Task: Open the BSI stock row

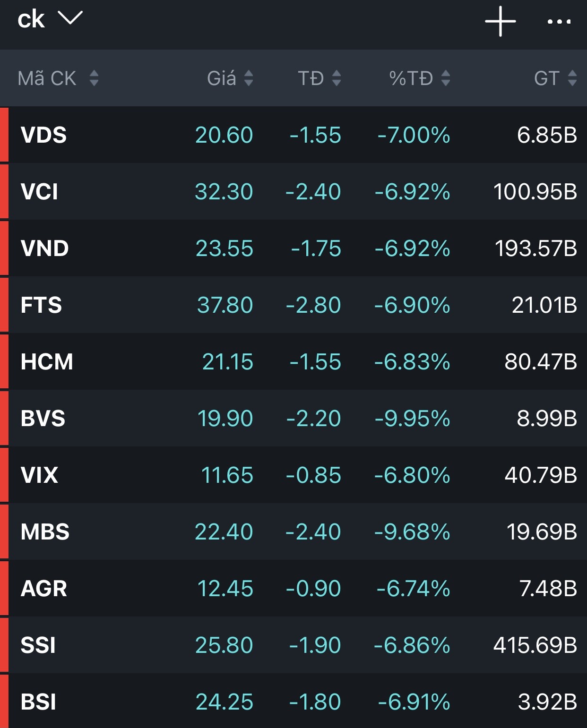Action: click(293, 702)
